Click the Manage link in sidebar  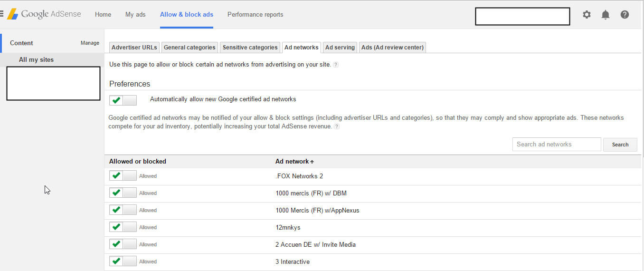(x=90, y=43)
